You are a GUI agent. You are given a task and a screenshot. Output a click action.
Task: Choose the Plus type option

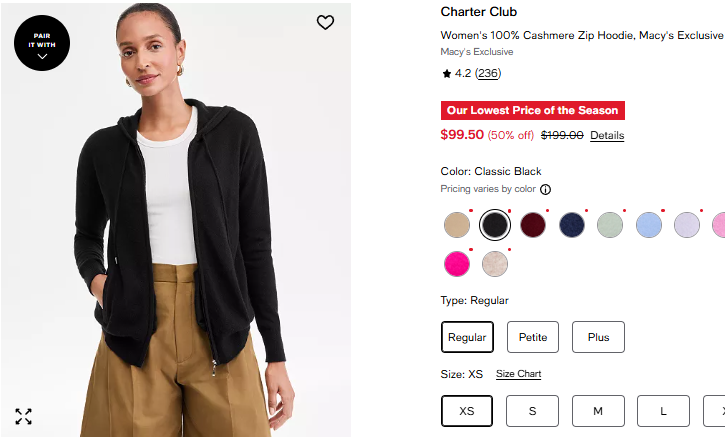(598, 337)
